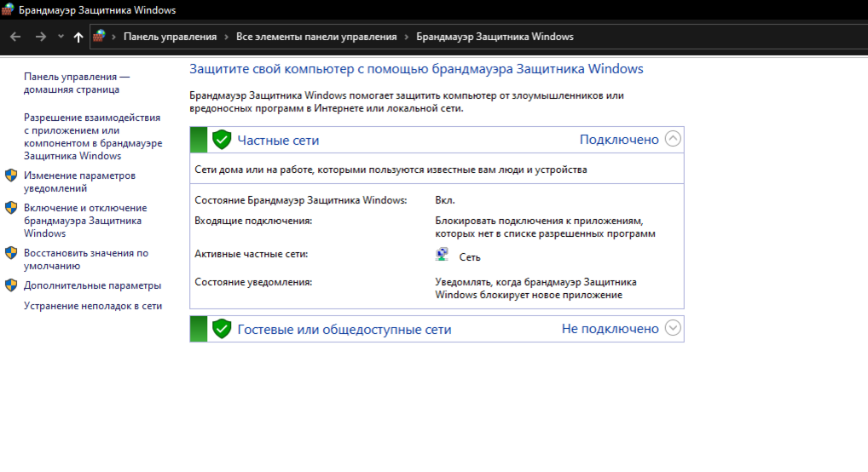This screenshot has width=868, height=472.
Task: Go back with the left arrow
Action: pyautogui.click(x=15, y=37)
